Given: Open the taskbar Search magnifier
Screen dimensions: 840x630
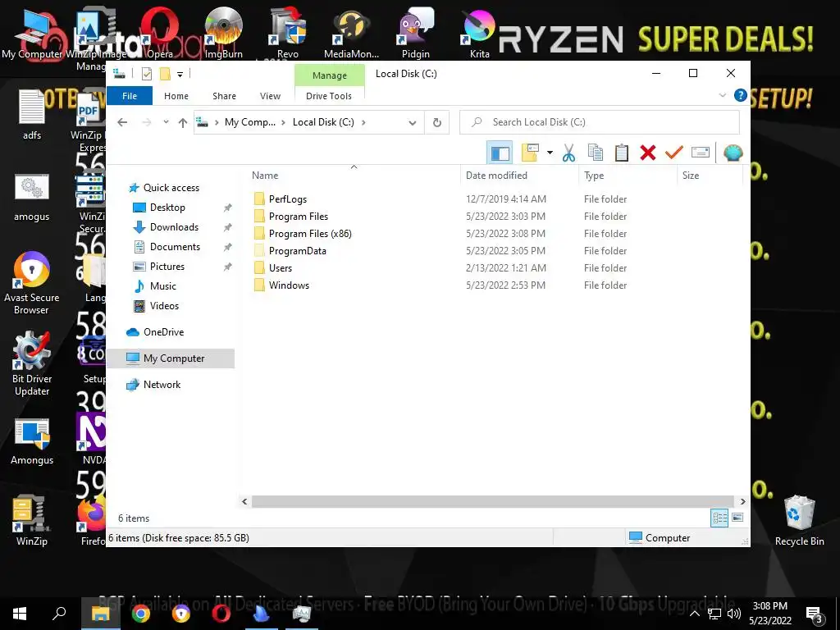Looking at the screenshot, I should tap(59, 614).
